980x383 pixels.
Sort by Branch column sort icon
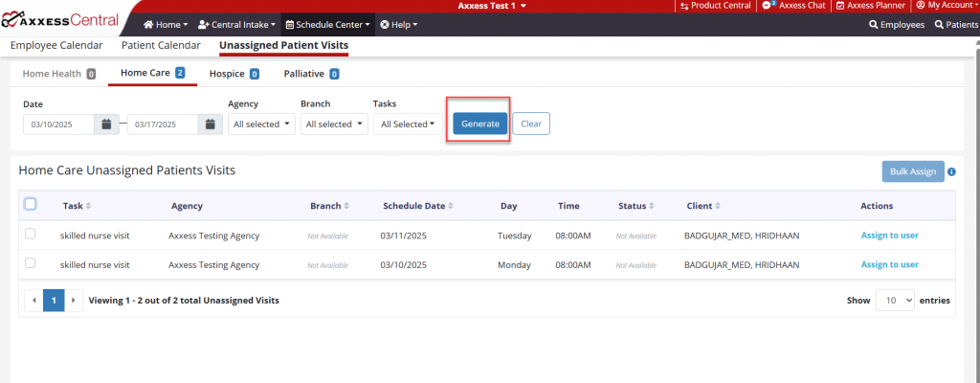[346, 206]
